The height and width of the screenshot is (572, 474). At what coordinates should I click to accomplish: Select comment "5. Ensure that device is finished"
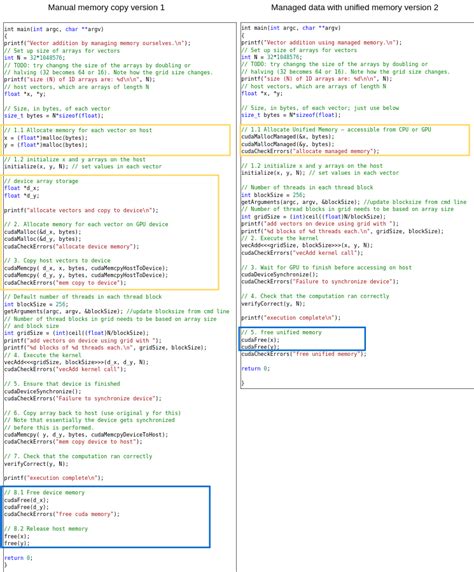62,384
